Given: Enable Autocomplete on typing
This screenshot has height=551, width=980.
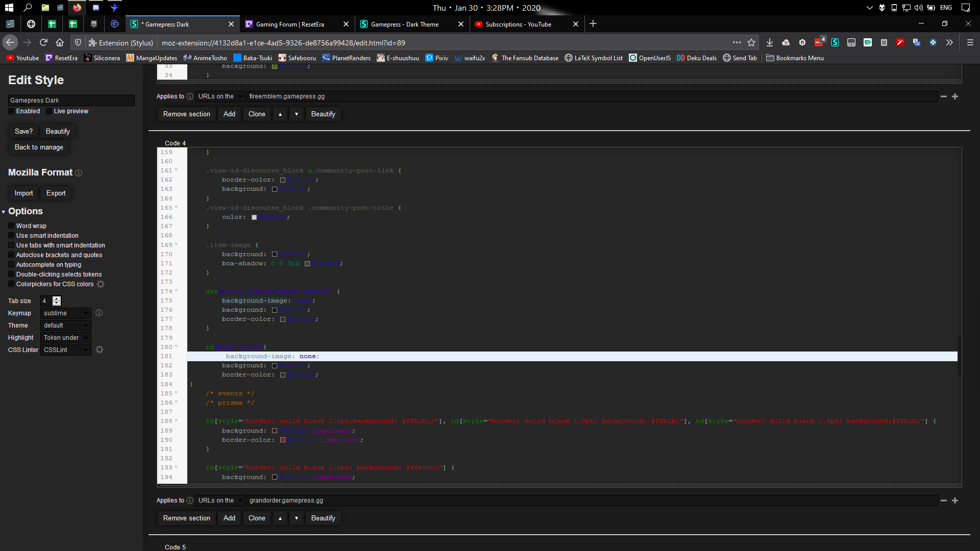Looking at the screenshot, I should 11,265.
